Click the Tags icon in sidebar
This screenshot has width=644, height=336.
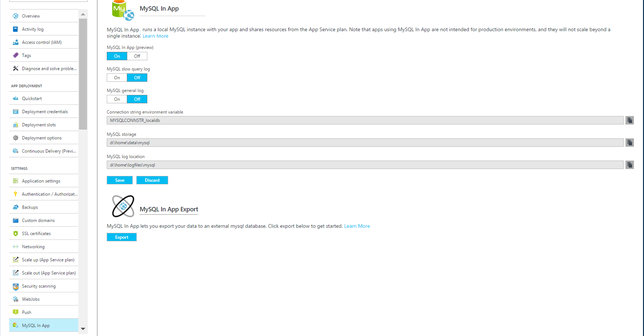click(x=15, y=55)
